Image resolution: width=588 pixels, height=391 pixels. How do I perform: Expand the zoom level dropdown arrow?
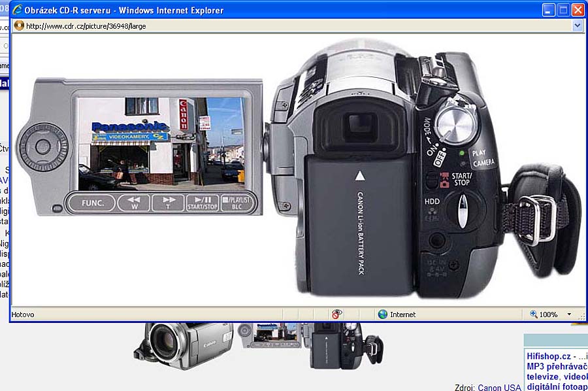(x=569, y=314)
